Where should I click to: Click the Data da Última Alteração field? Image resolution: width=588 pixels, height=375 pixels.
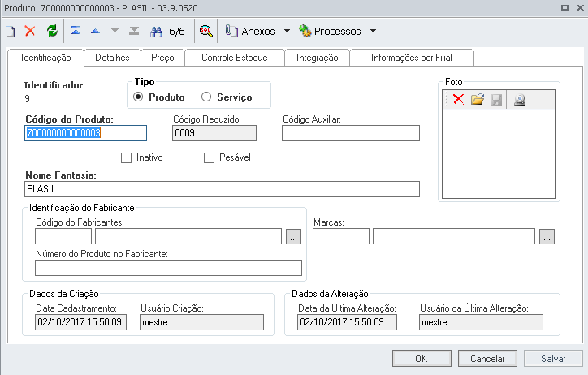[347, 322]
